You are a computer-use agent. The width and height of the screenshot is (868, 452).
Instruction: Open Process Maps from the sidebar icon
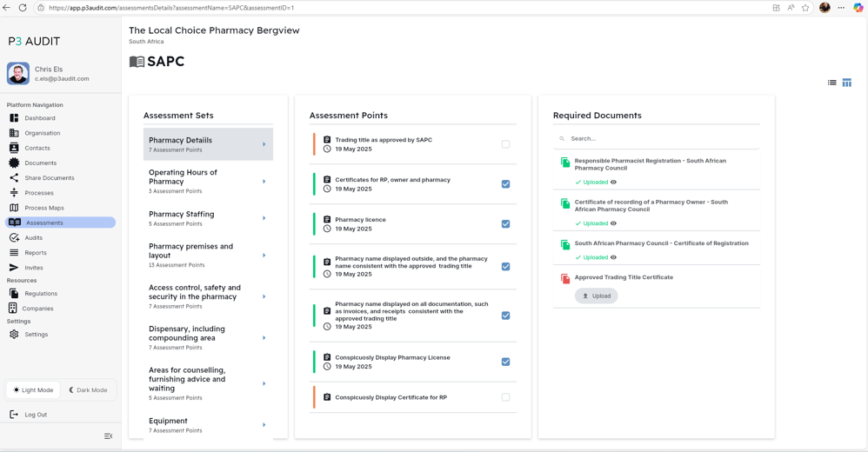[14, 208]
